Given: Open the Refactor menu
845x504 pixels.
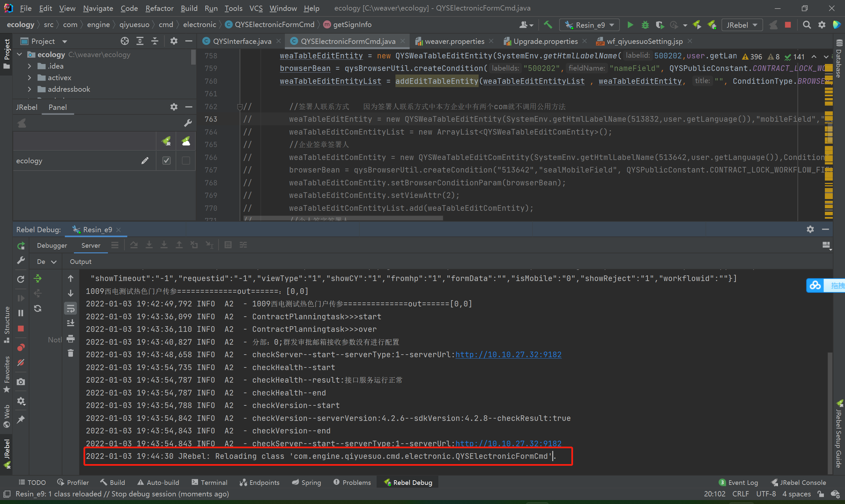Looking at the screenshot, I should click(159, 8).
